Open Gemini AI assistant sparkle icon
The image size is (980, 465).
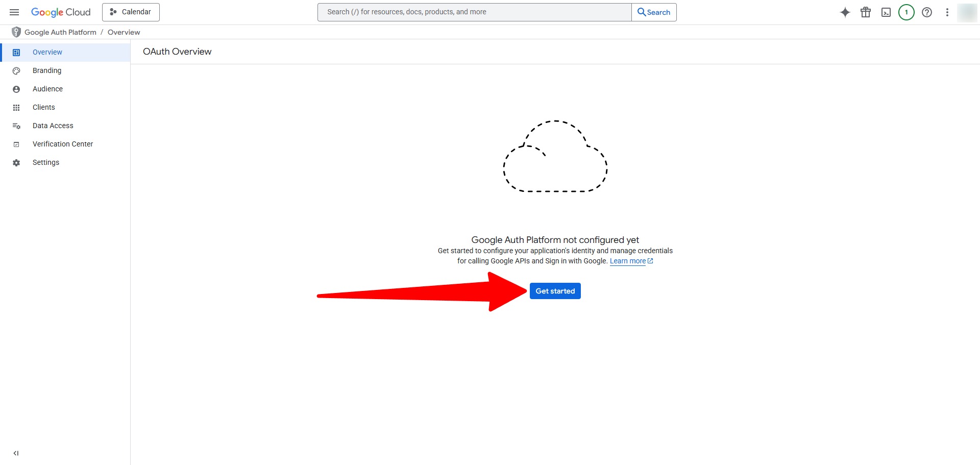point(845,12)
